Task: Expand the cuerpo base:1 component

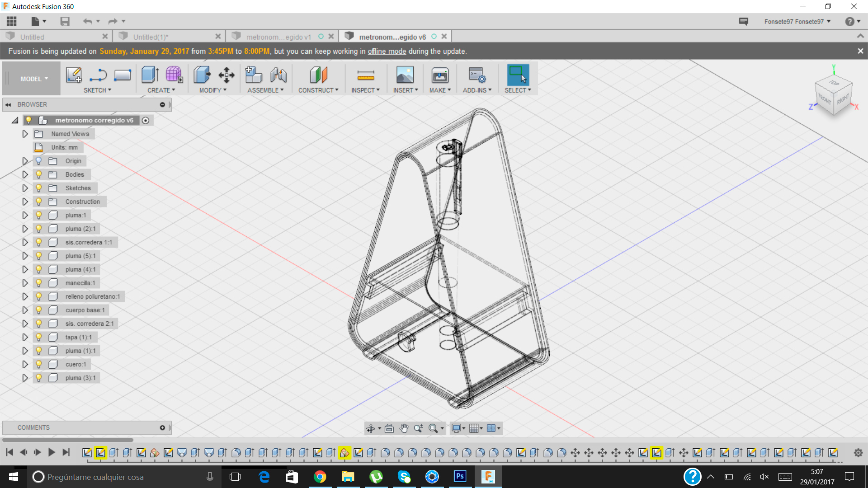Action: pyautogui.click(x=25, y=310)
